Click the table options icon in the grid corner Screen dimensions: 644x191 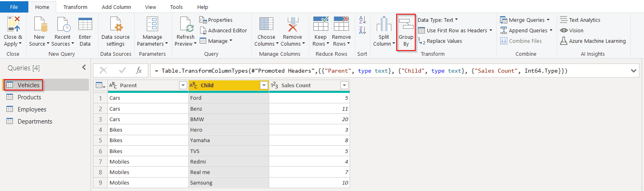[x=100, y=85]
